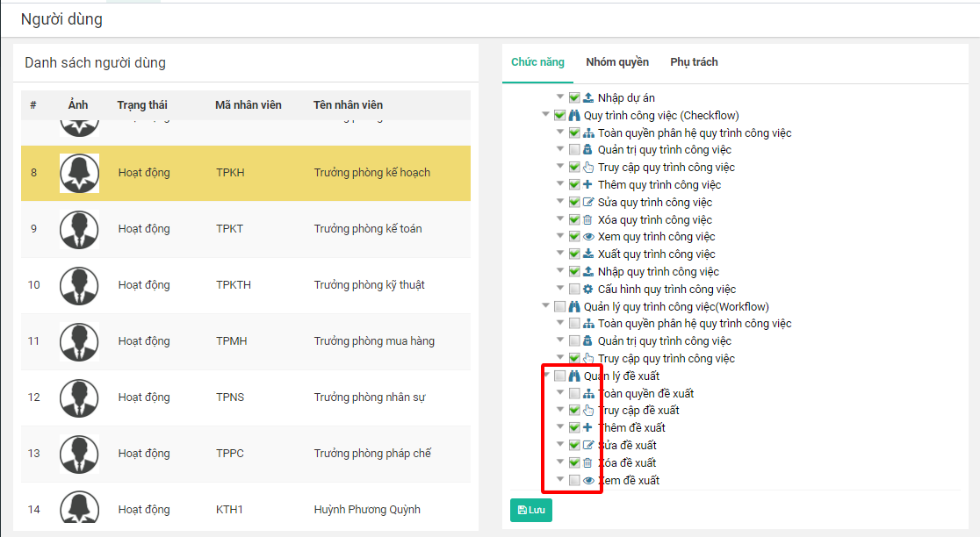
Task: Click the Lưu save button
Action: tap(530, 510)
